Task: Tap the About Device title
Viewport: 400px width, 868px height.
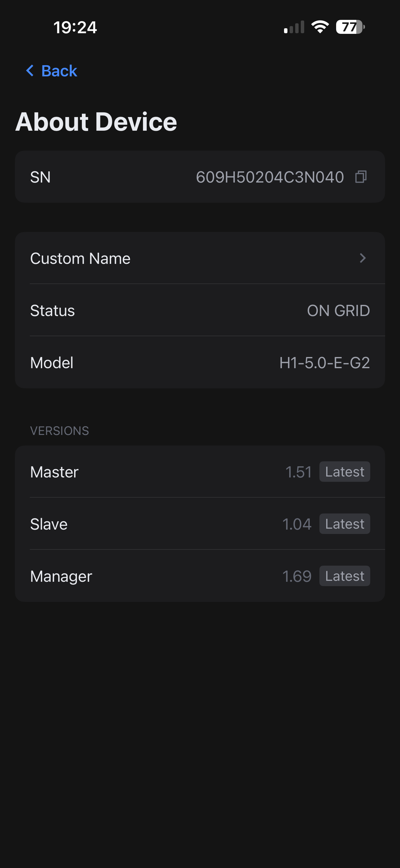Action: [96, 122]
